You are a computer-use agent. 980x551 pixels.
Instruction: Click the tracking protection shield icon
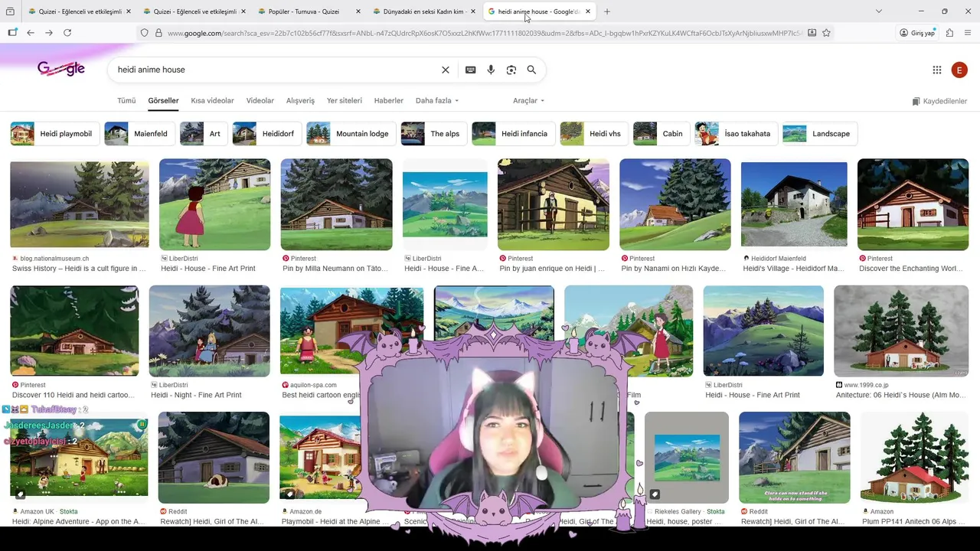click(144, 33)
